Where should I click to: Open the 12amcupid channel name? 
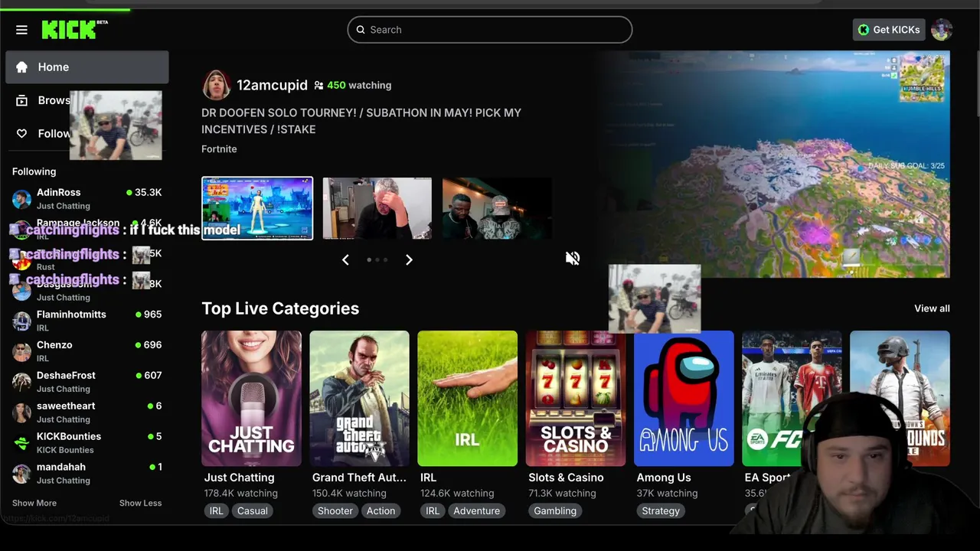tap(272, 85)
